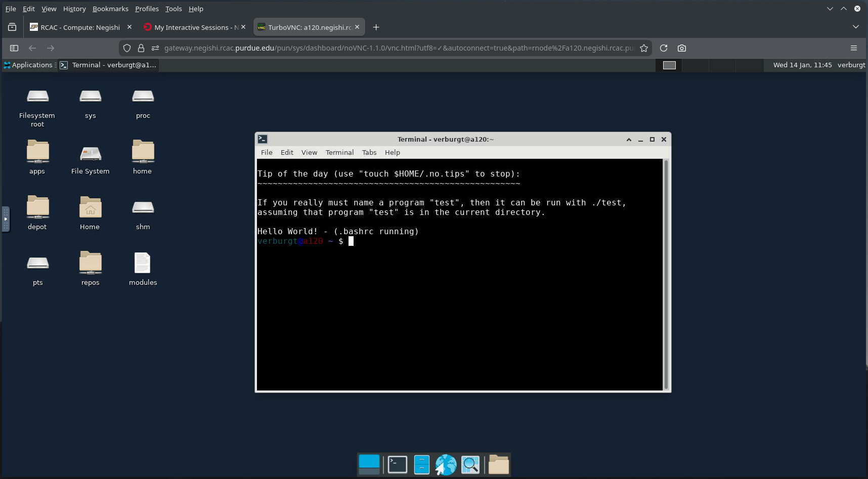The height and width of the screenshot is (479, 868).
Task: Switch workspaces using the pager in the top panel
Action: [x=669, y=65]
